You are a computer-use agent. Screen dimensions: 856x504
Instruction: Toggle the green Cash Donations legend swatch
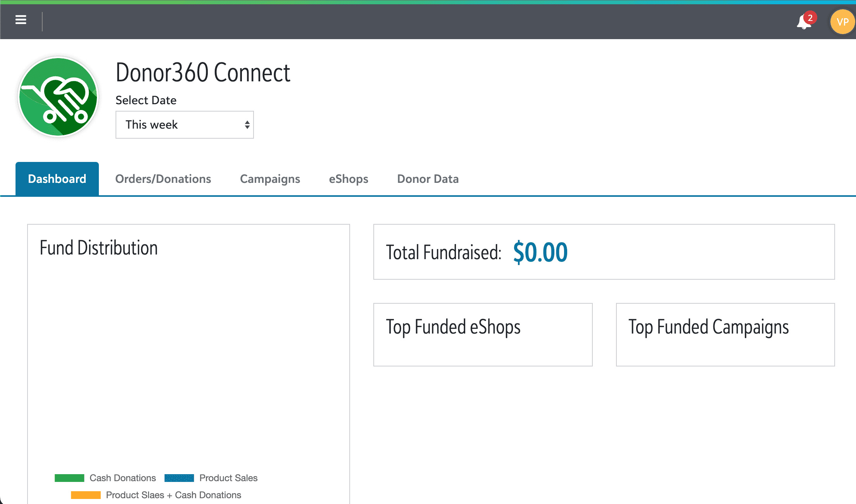(x=69, y=478)
